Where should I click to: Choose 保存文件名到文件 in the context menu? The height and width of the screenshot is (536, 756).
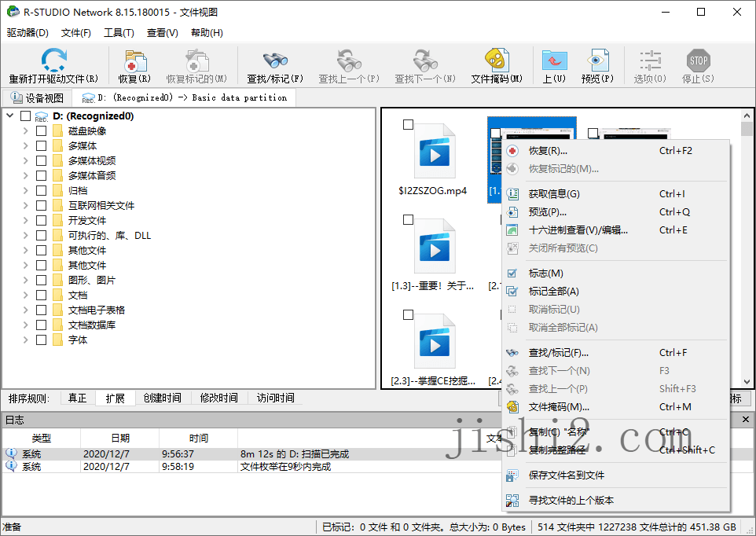click(x=615, y=475)
